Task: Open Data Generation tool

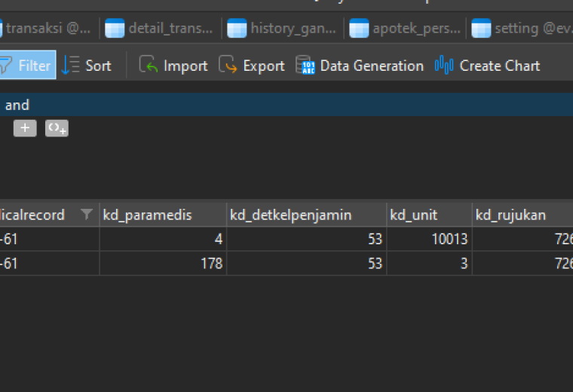Action: tap(360, 66)
